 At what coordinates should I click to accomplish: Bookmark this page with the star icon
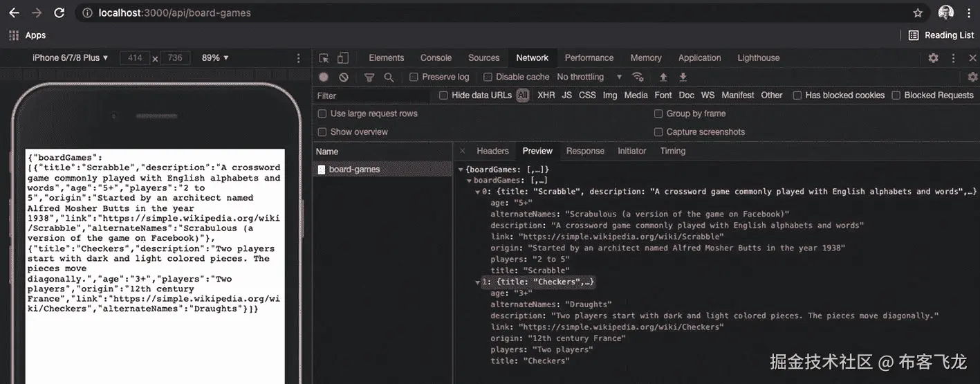[x=918, y=13]
